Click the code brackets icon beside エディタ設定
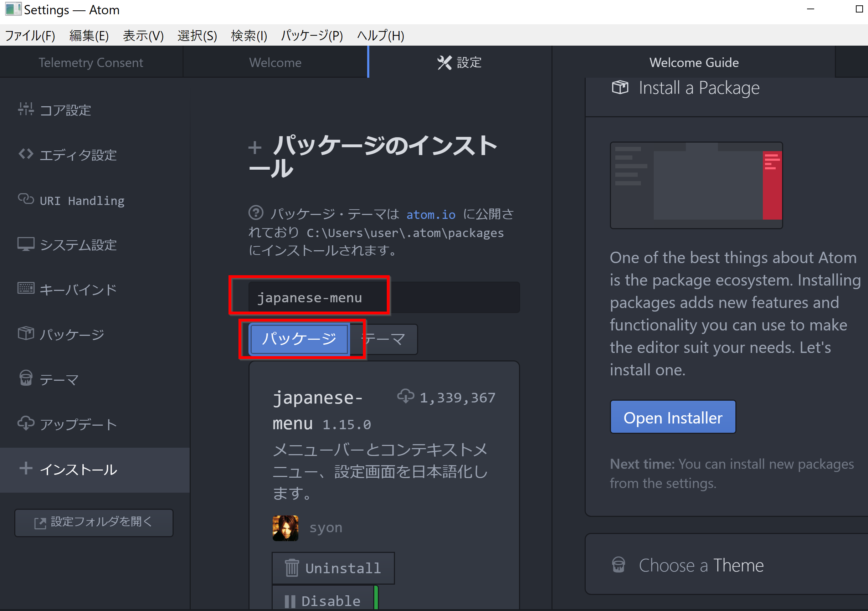This screenshot has height=611, width=868. pyautogui.click(x=26, y=154)
